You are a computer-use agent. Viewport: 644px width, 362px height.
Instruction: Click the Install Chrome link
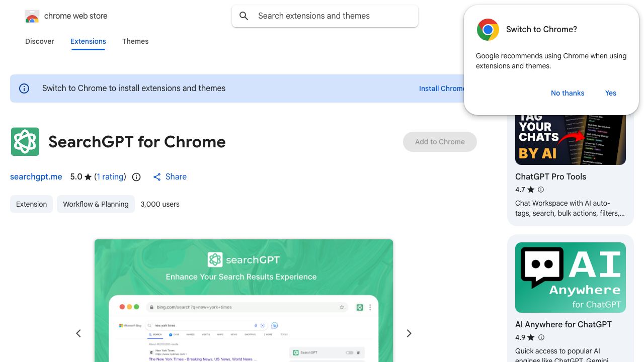pyautogui.click(x=442, y=88)
